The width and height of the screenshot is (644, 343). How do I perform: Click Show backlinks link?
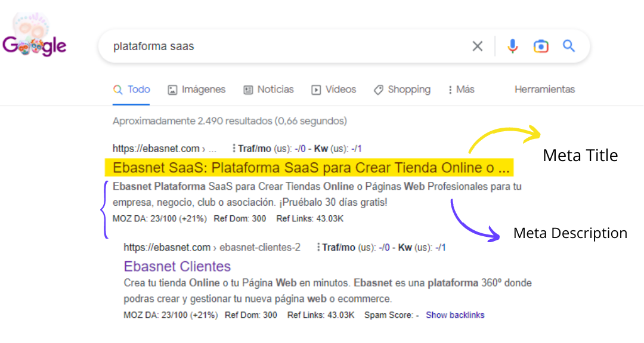click(455, 315)
